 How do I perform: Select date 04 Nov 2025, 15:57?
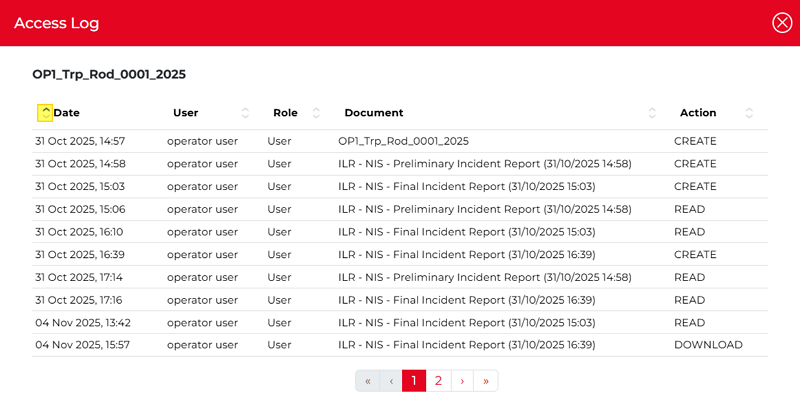(83, 345)
